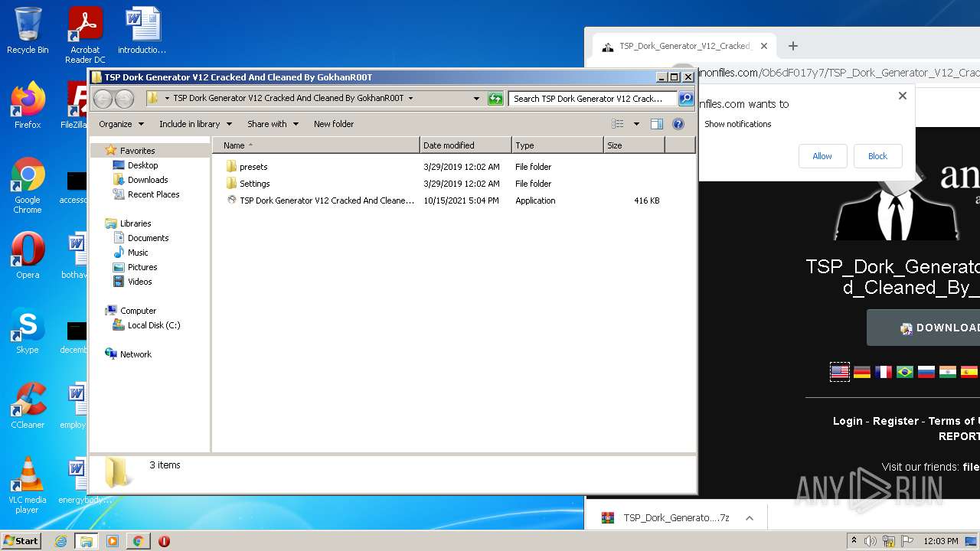This screenshot has height=551, width=980.
Task: Open the Explorer Help icon
Action: [x=678, y=124]
